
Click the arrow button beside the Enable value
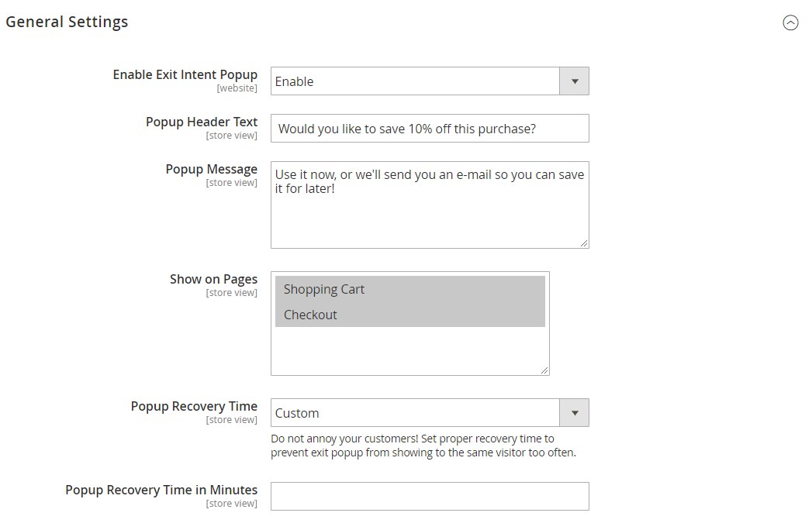575,81
